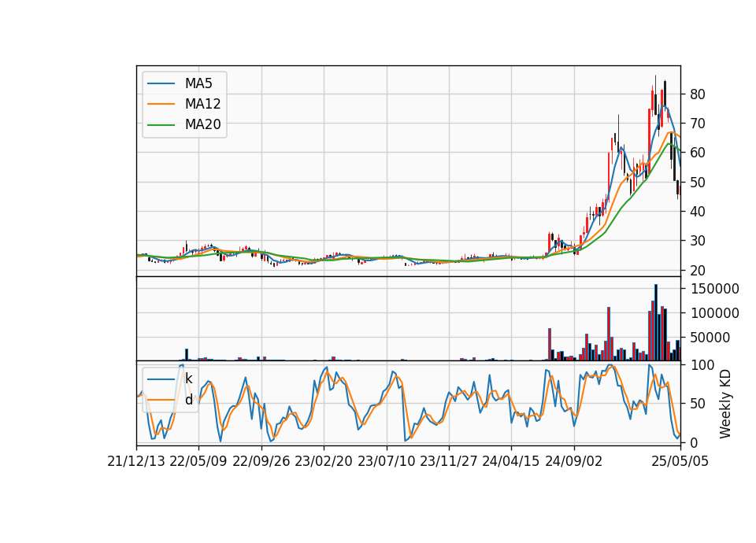The width and height of the screenshot is (756, 543).
Task: Click the date label 22/05/09
Action: coord(198,461)
